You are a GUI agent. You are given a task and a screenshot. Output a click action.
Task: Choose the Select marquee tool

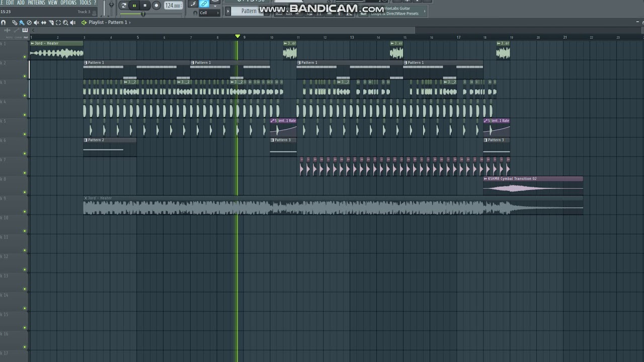pyautogui.click(x=58, y=23)
